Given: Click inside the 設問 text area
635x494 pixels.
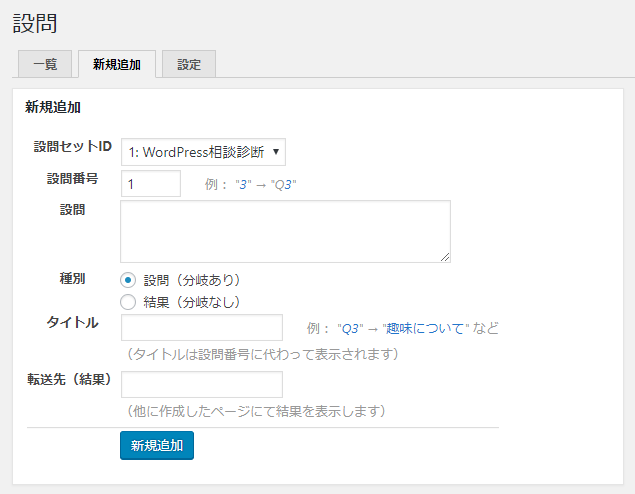Looking at the screenshot, I should tap(285, 231).
